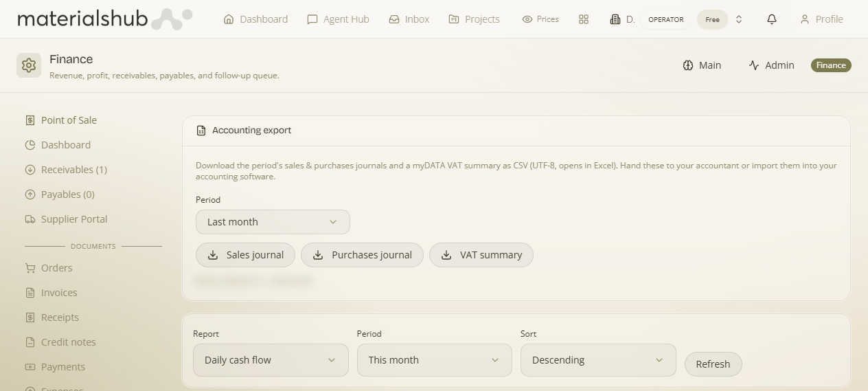
Task: Click the Purchases journal download icon
Action: pos(318,255)
